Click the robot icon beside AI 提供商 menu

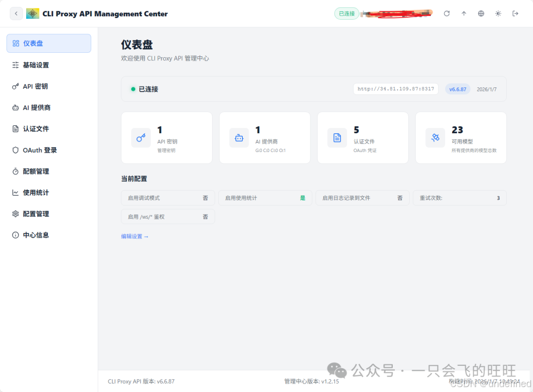tap(15, 108)
